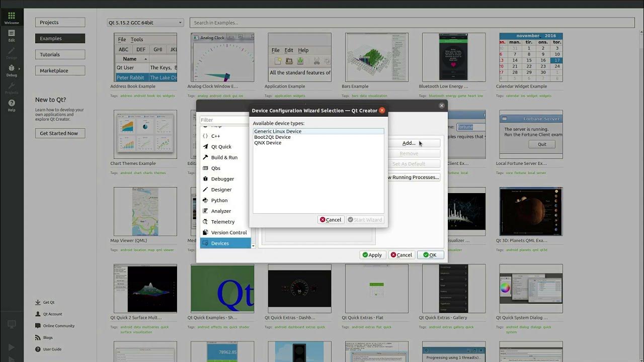The height and width of the screenshot is (362, 644).
Task: Open the Address Book Example thumbnail
Action: 145,57
